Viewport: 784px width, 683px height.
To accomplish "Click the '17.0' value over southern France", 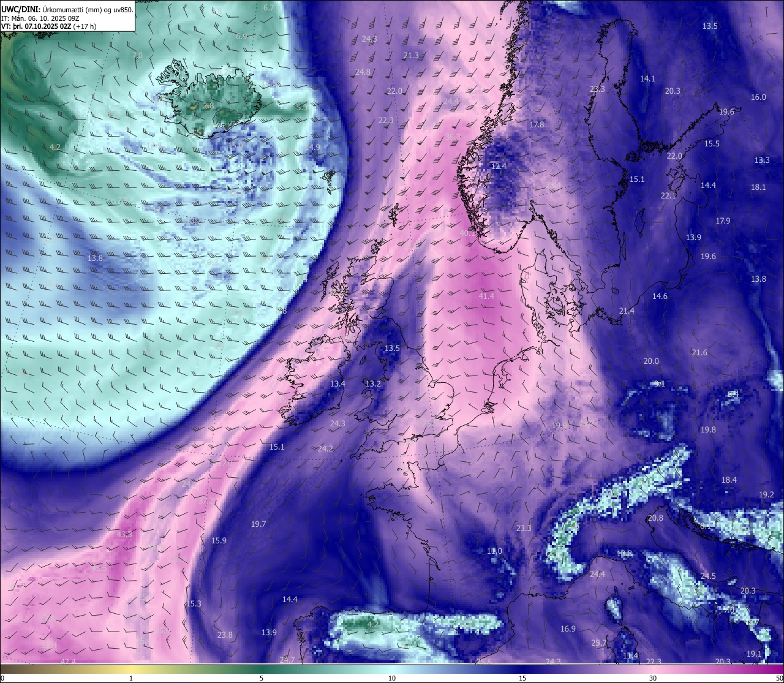I will click(x=494, y=551).
